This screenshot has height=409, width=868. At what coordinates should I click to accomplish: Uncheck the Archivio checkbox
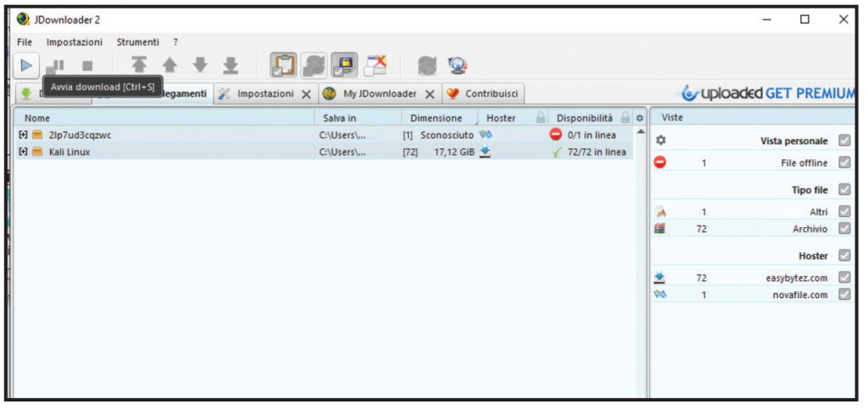844,229
